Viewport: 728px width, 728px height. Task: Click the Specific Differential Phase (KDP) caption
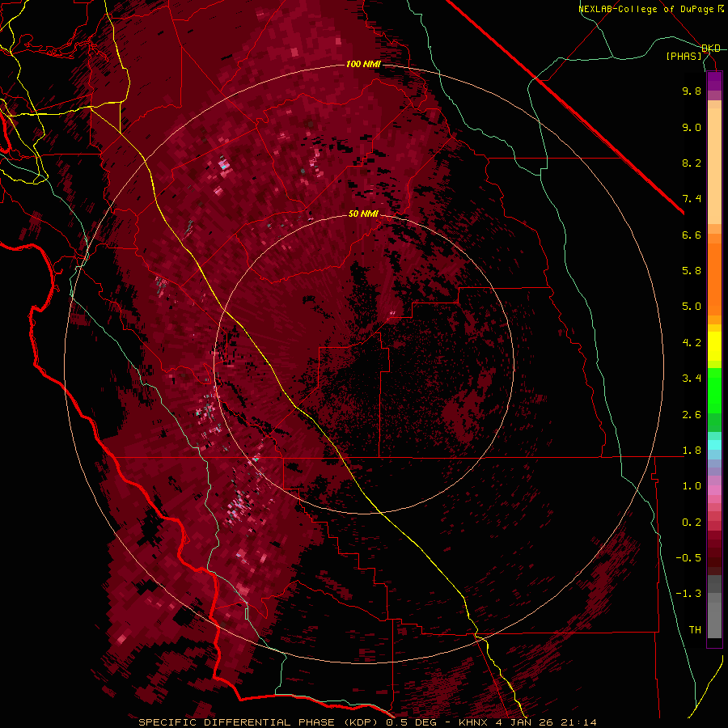[367, 722]
